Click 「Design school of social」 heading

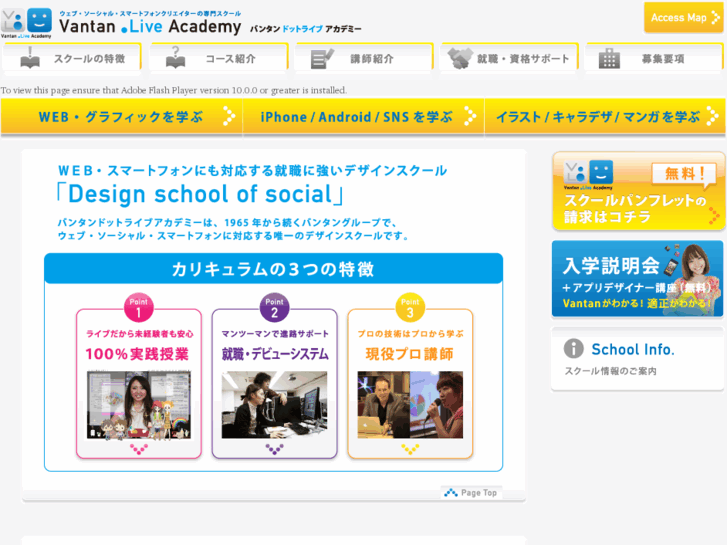(x=200, y=194)
